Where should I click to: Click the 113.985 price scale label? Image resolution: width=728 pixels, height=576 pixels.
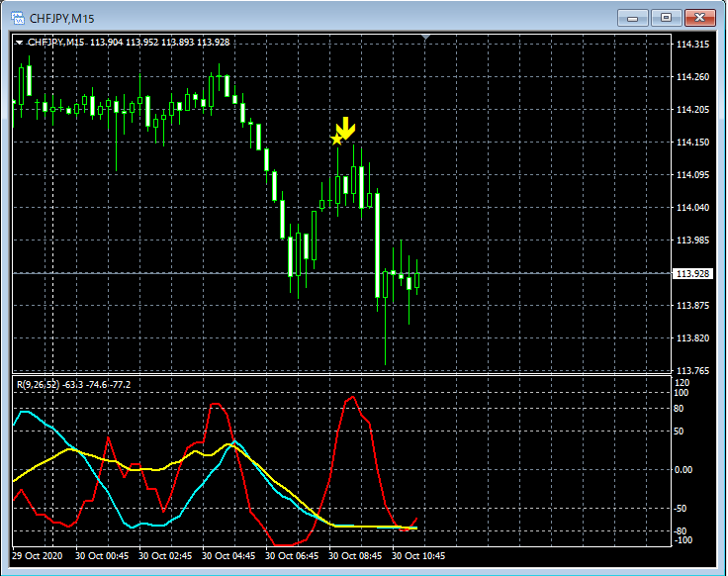692,240
